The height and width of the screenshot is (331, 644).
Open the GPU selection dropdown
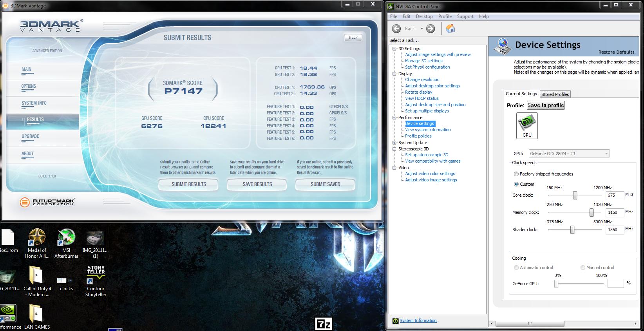tap(569, 154)
